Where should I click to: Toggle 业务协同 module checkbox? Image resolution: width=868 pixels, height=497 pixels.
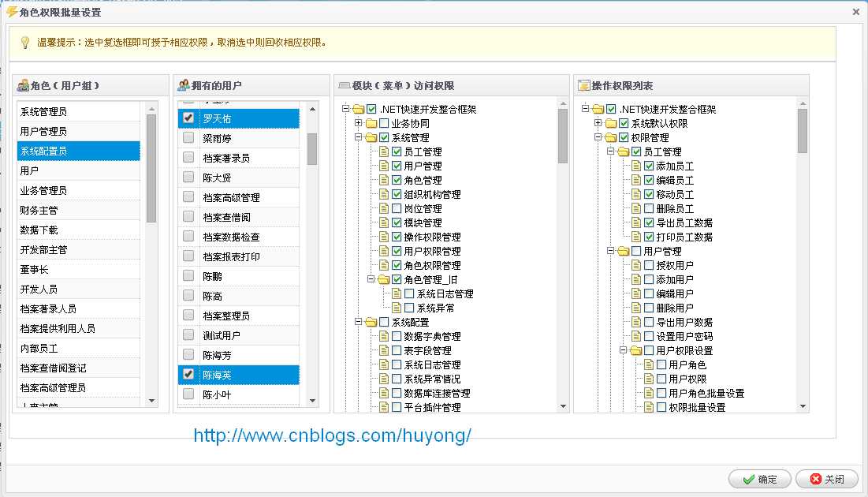point(384,124)
